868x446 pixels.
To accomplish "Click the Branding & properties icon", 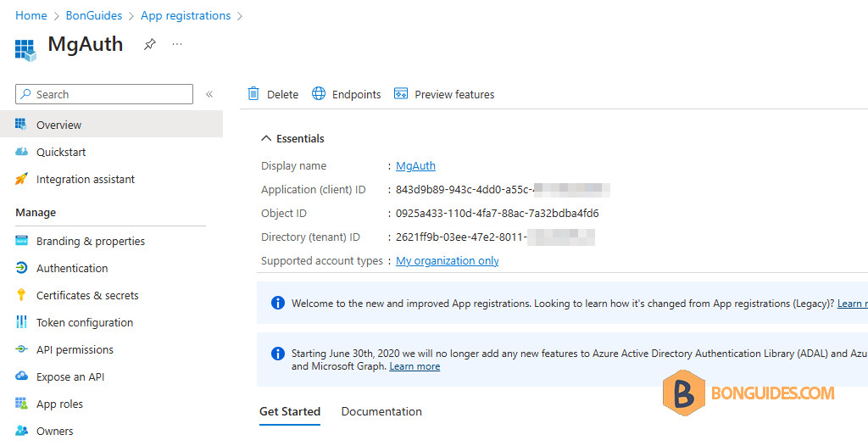I will pyautogui.click(x=21, y=241).
